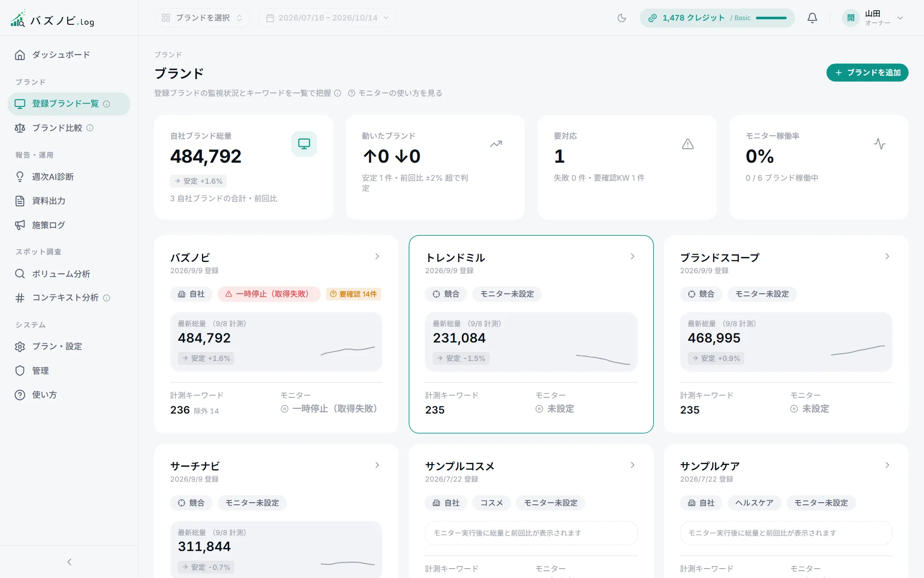Click the ボリューム分析 magnifier icon
924x578 pixels.
point(20,274)
